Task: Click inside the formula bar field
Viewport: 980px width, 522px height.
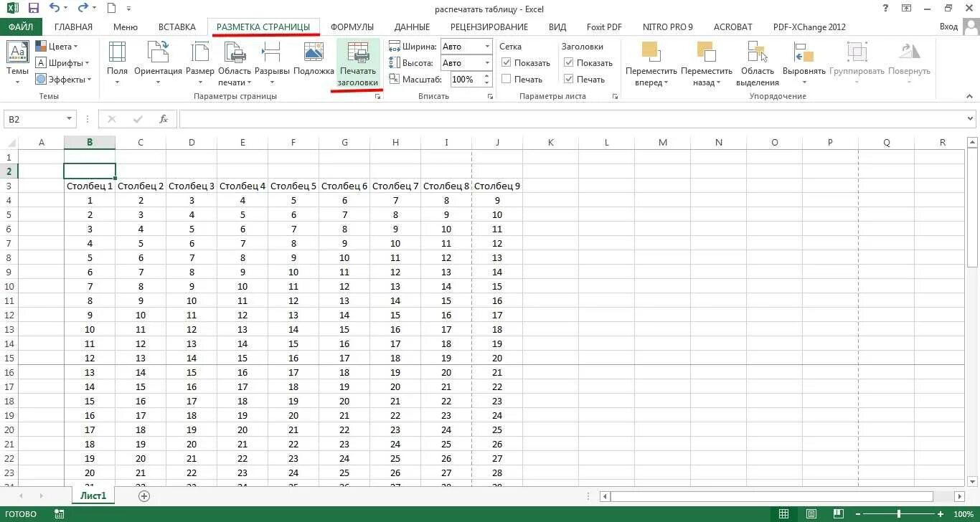Action: 571,119
